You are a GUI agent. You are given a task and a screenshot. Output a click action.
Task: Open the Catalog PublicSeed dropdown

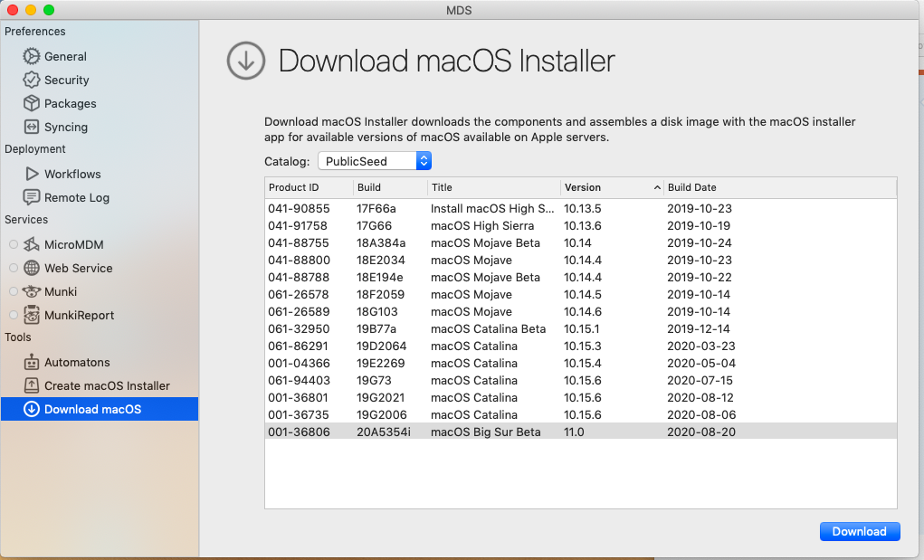(x=375, y=161)
